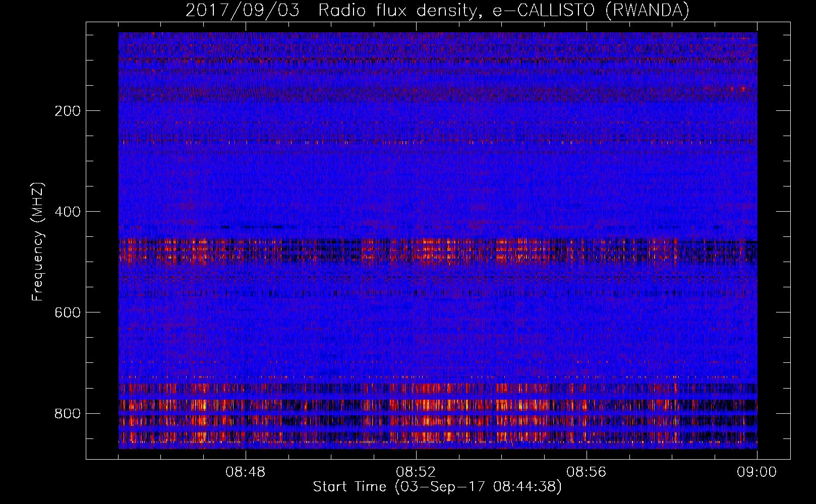816x504 pixels.
Task: Click the 08:48 time tick label
Action: [x=246, y=472]
